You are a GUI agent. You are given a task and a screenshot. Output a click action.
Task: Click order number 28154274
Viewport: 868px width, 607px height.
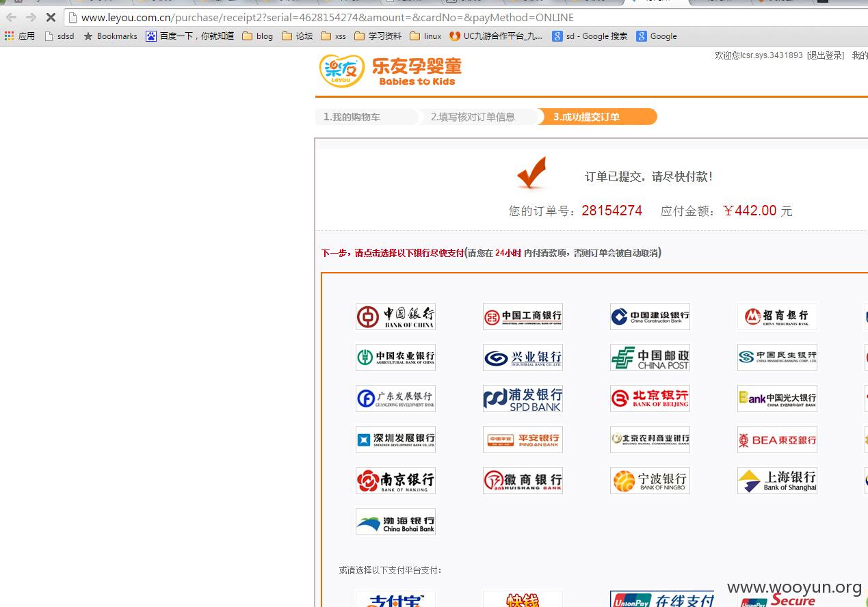tap(612, 211)
